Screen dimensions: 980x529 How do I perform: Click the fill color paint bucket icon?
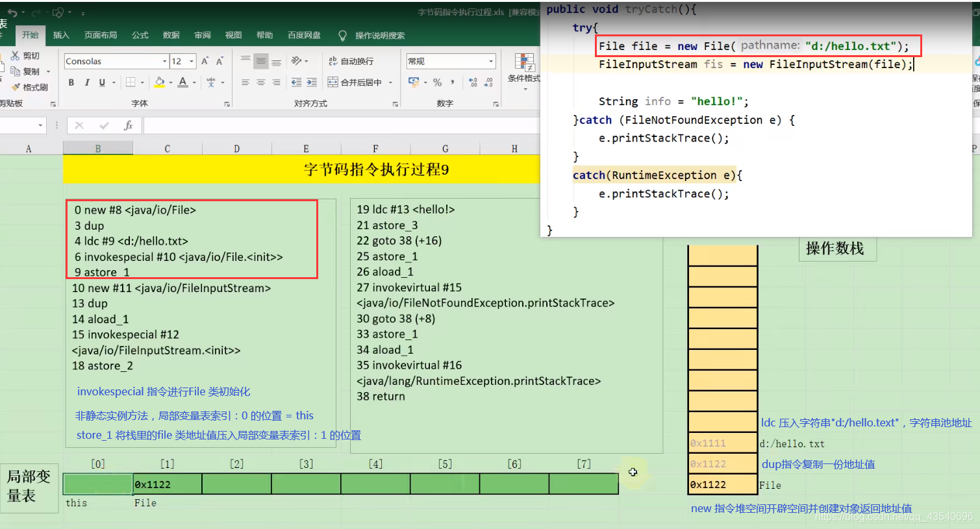(159, 82)
